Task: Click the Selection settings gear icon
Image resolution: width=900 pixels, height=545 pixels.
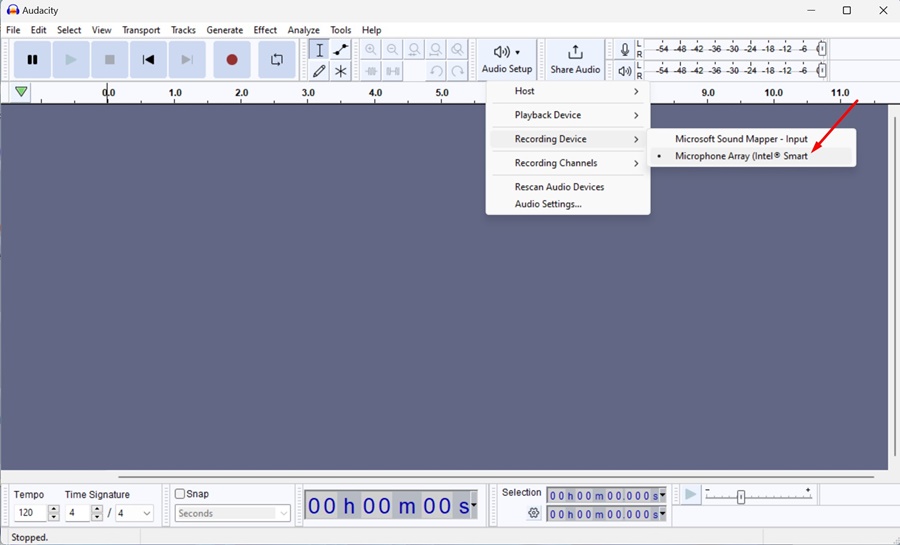Action: pyautogui.click(x=534, y=513)
